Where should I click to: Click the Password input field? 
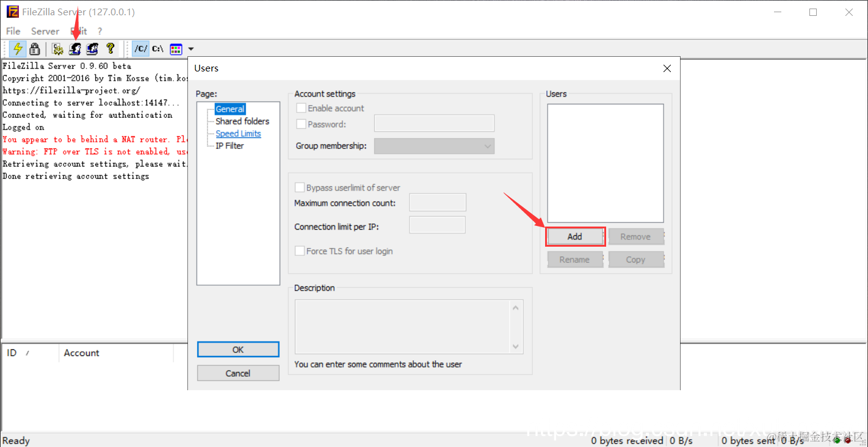[x=434, y=123]
